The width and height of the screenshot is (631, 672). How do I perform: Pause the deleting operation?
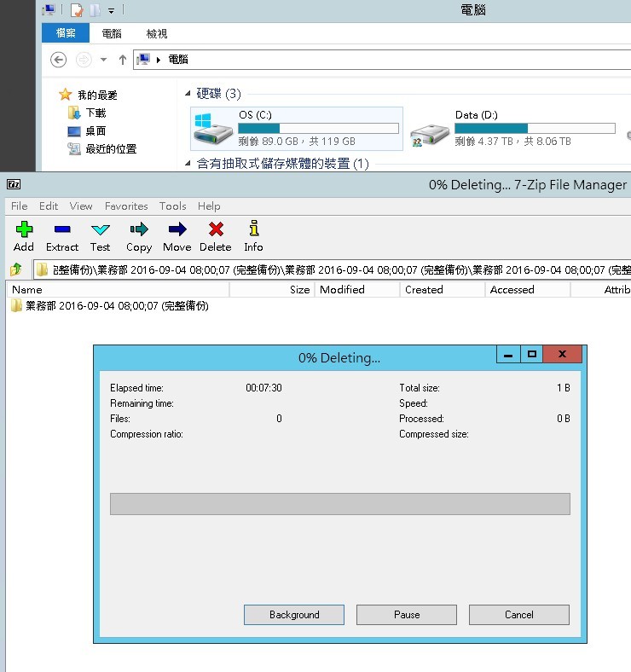point(407,615)
